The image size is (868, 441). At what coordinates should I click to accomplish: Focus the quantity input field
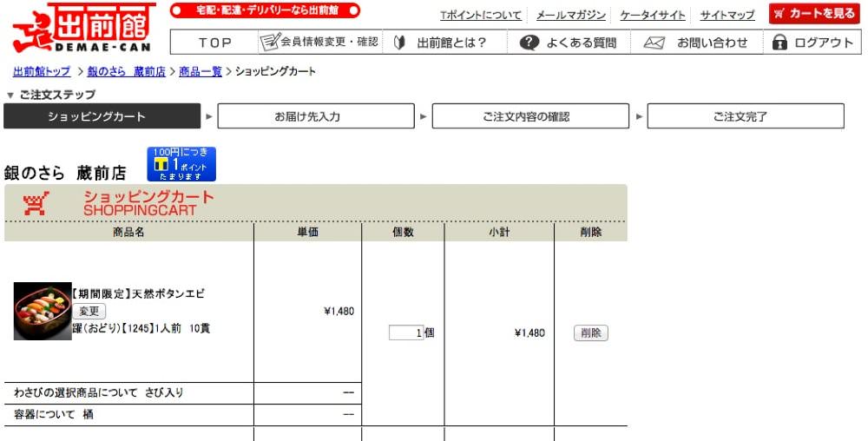pyautogui.click(x=405, y=332)
